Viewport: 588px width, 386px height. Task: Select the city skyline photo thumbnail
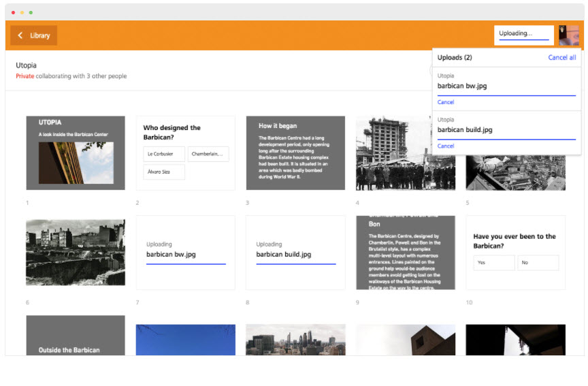pos(295,340)
